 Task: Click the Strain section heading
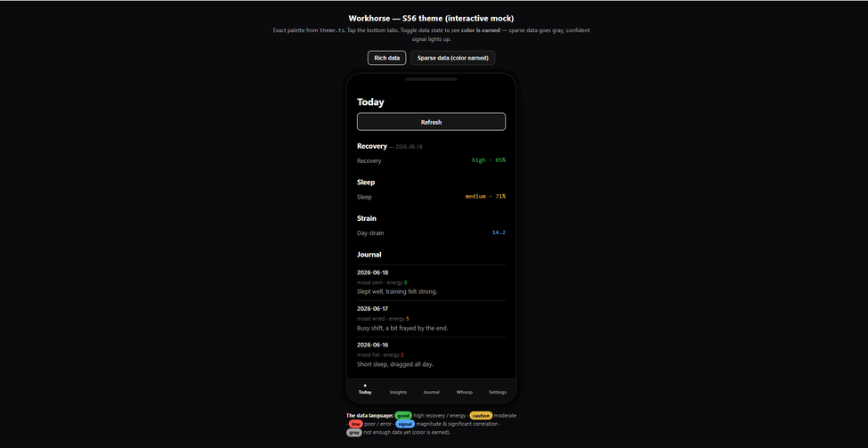(367, 218)
